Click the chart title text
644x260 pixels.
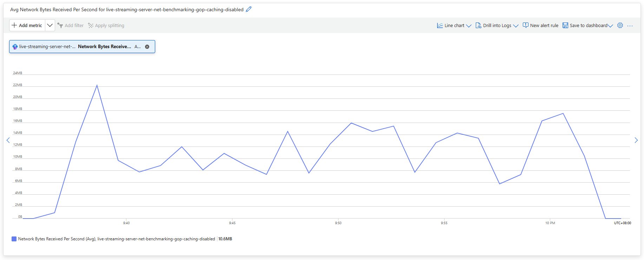click(x=127, y=9)
